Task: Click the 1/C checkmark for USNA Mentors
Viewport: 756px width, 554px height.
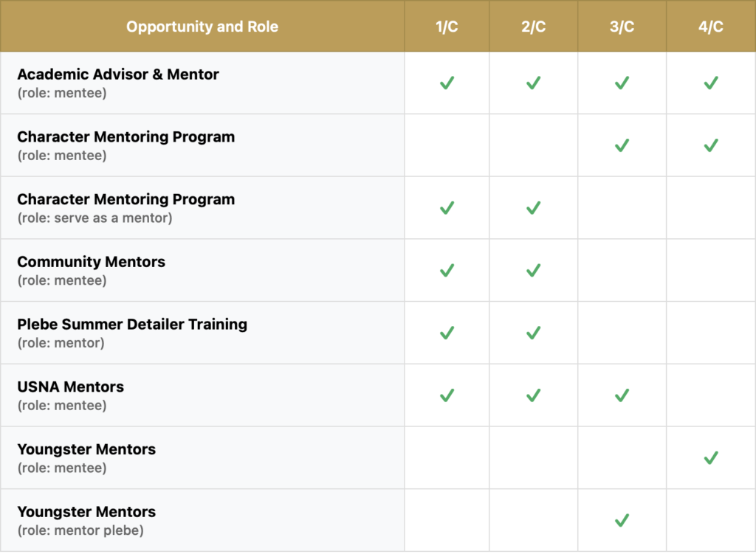Action: (447, 395)
